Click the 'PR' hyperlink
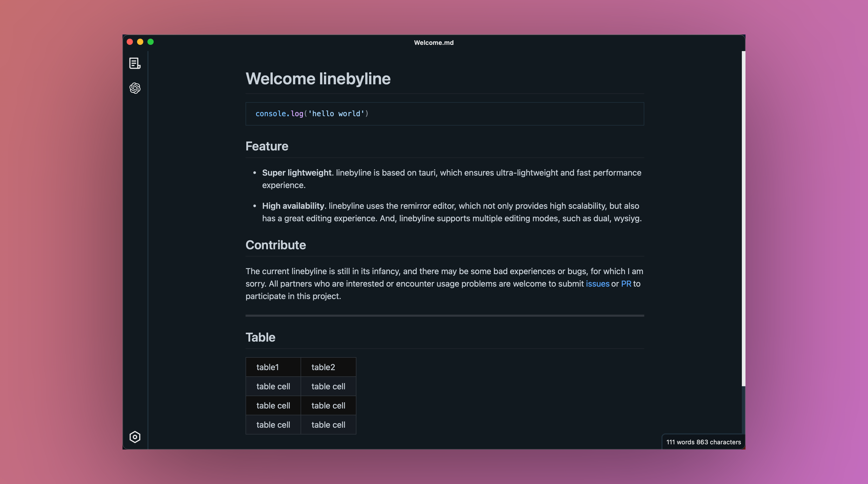The height and width of the screenshot is (484, 868). (626, 284)
